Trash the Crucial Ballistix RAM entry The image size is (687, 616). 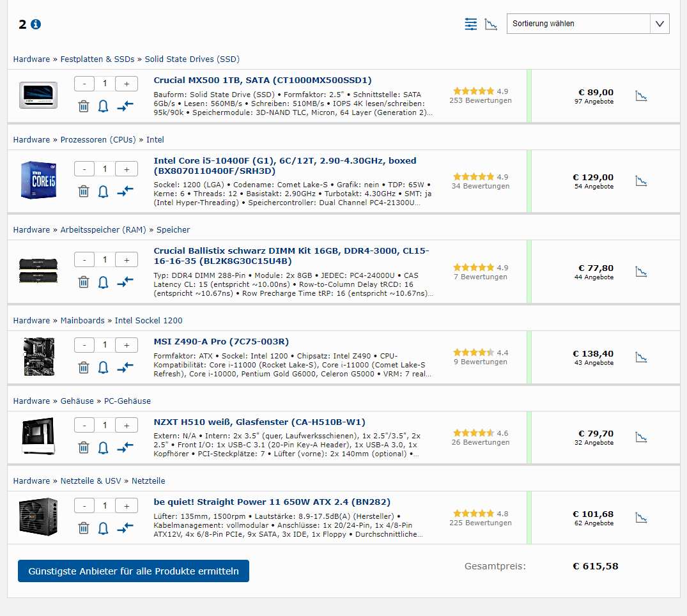pyautogui.click(x=84, y=282)
